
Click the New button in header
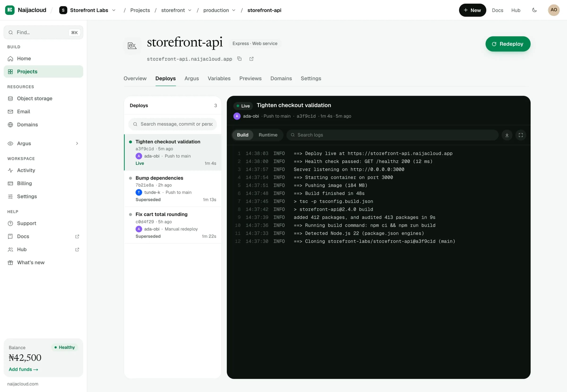(472, 10)
